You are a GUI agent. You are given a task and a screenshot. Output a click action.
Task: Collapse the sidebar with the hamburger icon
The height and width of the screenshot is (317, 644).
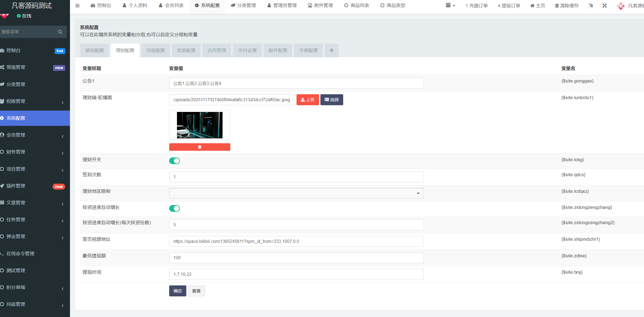pos(77,5)
